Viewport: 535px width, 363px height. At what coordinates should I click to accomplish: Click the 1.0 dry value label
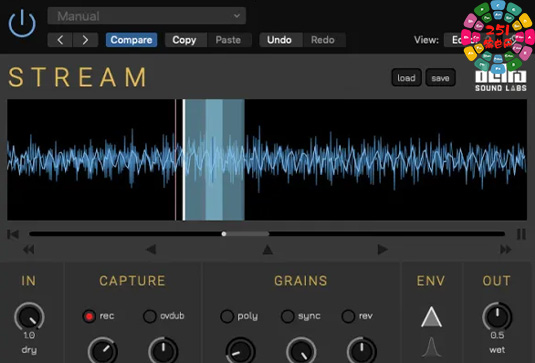[29, 335]
